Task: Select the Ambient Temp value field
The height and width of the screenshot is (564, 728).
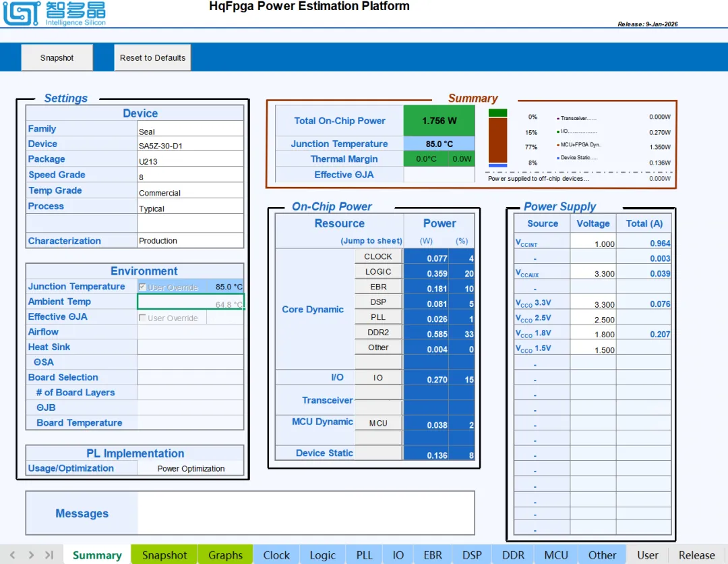Action: click(191, 302)
